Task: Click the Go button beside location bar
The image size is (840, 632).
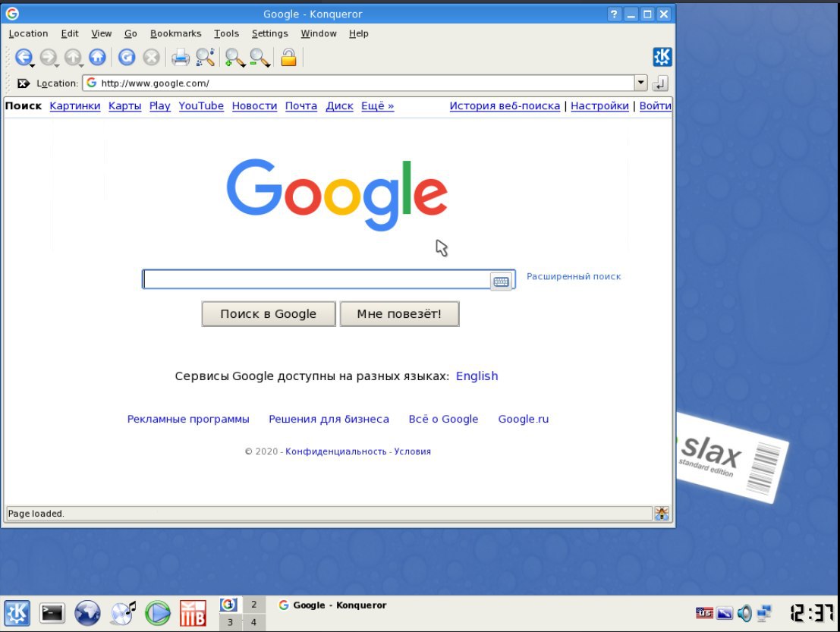Action: [660, 83]
